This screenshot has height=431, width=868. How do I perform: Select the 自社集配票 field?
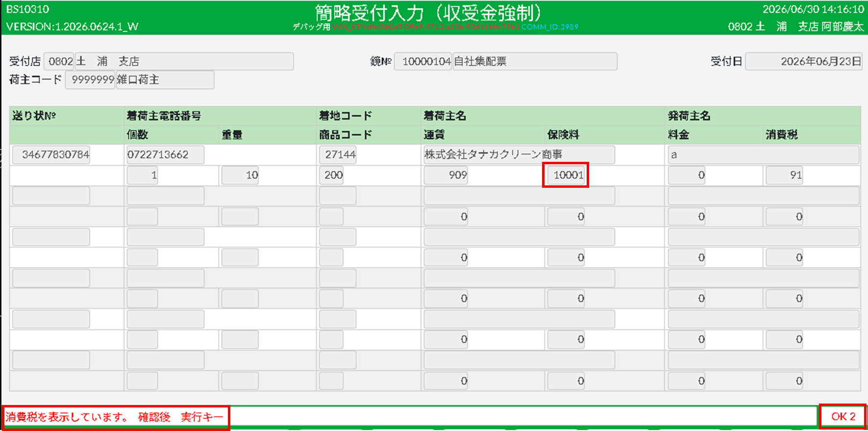coord(535,61)
